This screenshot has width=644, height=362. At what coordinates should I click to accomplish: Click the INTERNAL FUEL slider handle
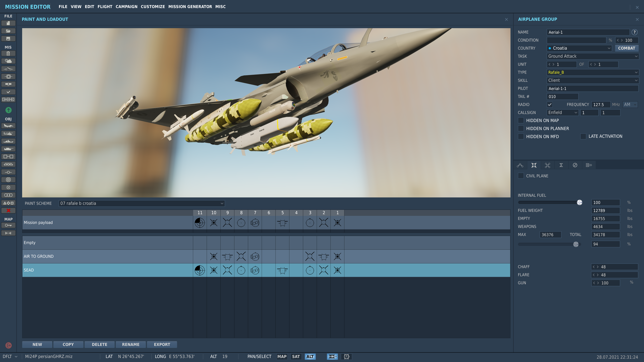click(x=579, y=202)
